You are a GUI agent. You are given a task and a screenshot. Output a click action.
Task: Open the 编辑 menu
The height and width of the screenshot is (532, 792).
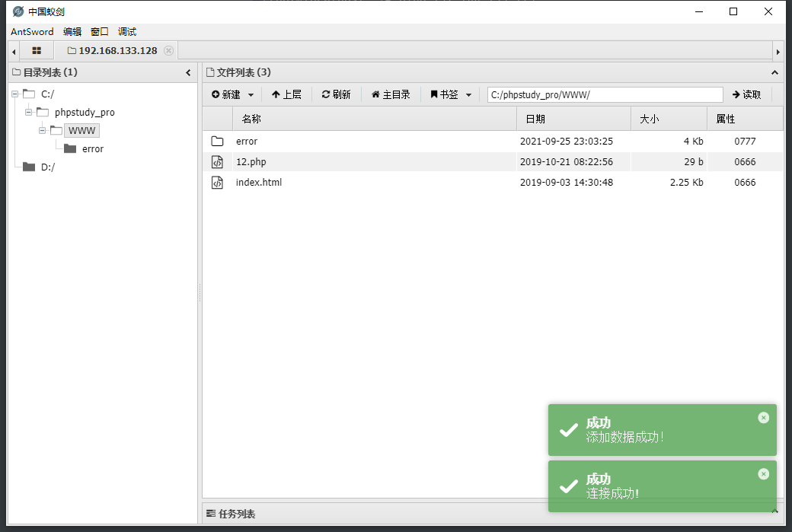point(72,31)
